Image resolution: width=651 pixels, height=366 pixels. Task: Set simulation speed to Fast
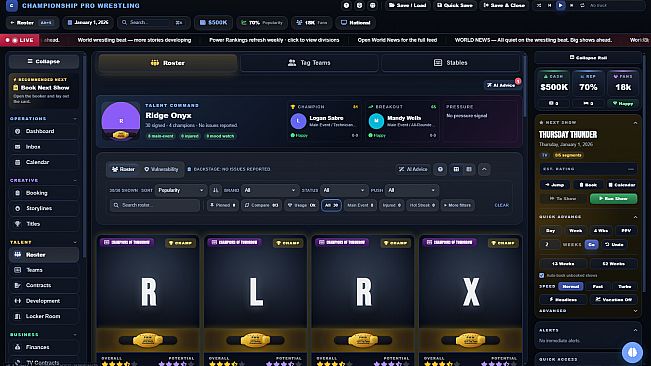coord(598,286)
